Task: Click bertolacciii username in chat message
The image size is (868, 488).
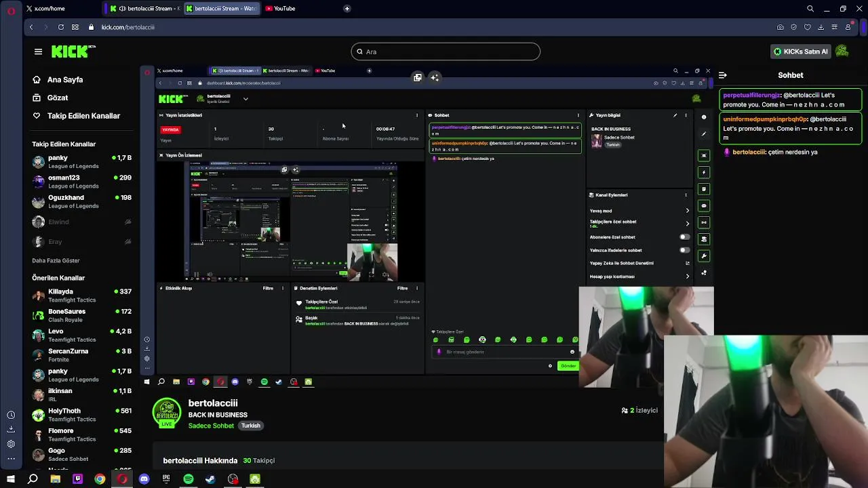Action: (x=749, y=152)
